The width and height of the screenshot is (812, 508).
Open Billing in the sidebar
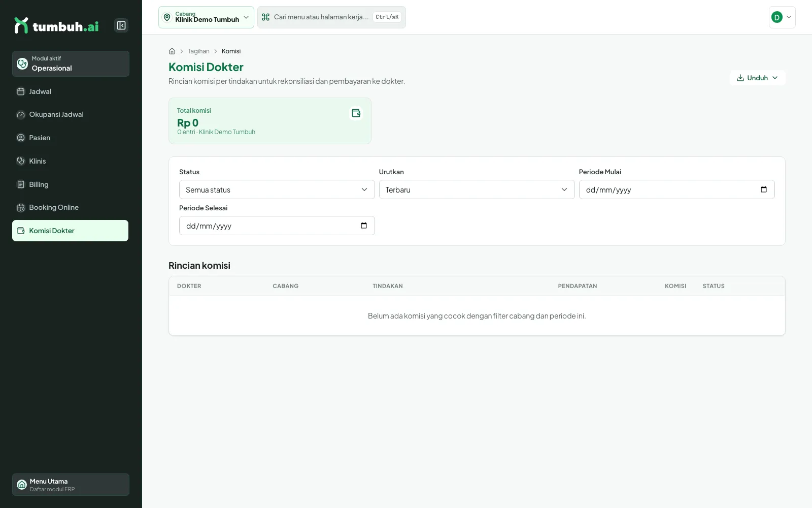click(x=70, y=184)
